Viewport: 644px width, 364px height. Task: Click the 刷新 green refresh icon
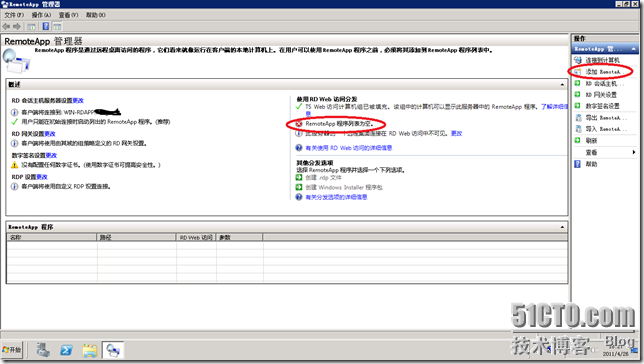coord(577,141)
